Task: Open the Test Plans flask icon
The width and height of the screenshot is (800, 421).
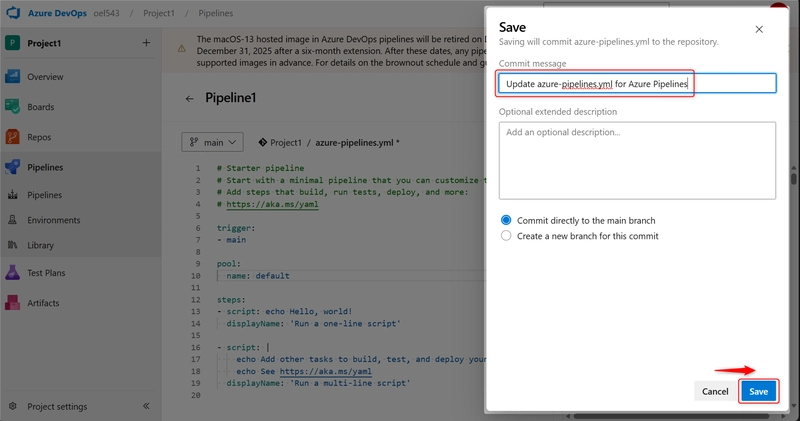Action: (x=13, y=272)
